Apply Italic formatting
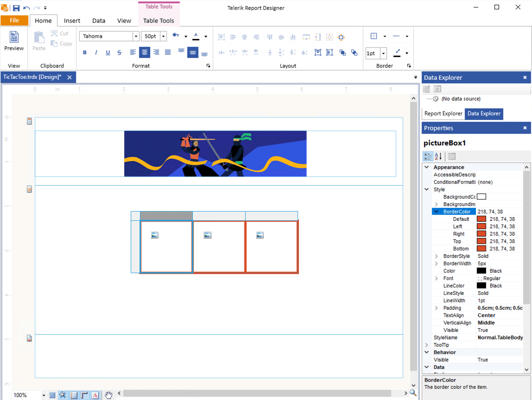This screenshot has height=400, width=532. point(96,52)
